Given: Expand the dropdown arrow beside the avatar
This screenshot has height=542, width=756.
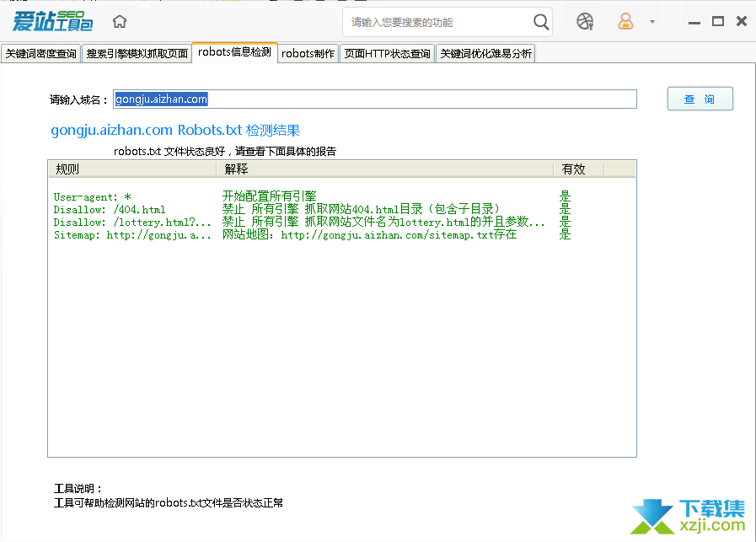Looking at the screenshot, I should point(652,22).
